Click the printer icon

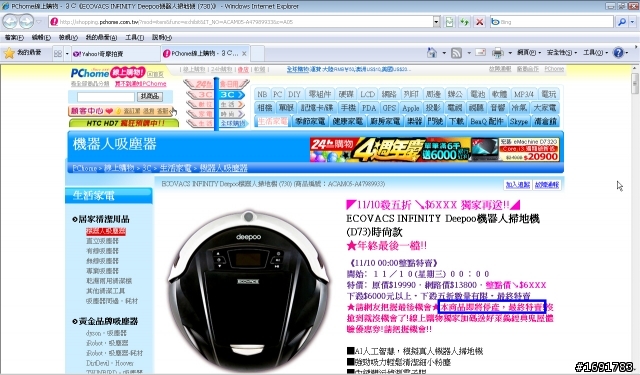click(498, 53)
